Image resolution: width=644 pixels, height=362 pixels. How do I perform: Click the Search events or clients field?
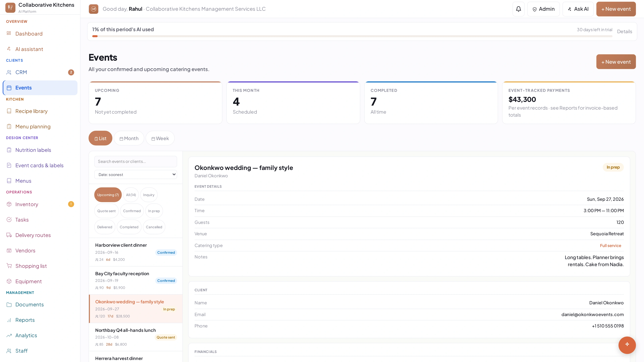(x=136, y=162)
